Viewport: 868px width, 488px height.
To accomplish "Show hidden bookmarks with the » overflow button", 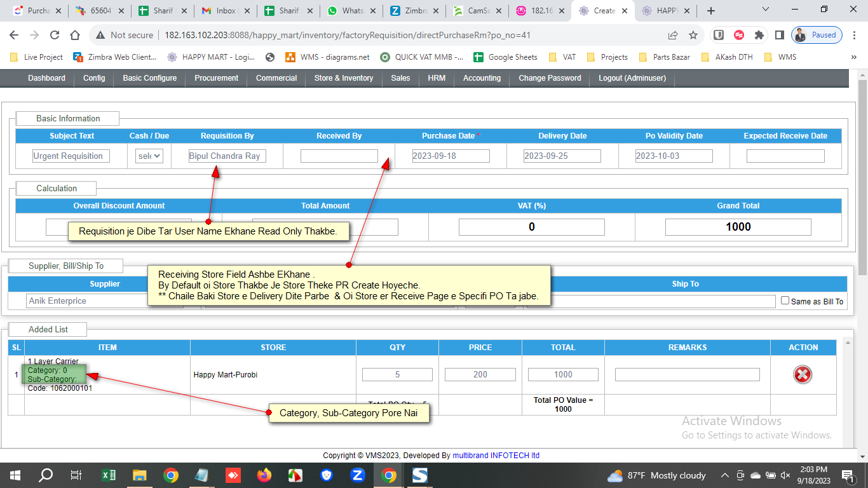I will click(x=853, y=57).
